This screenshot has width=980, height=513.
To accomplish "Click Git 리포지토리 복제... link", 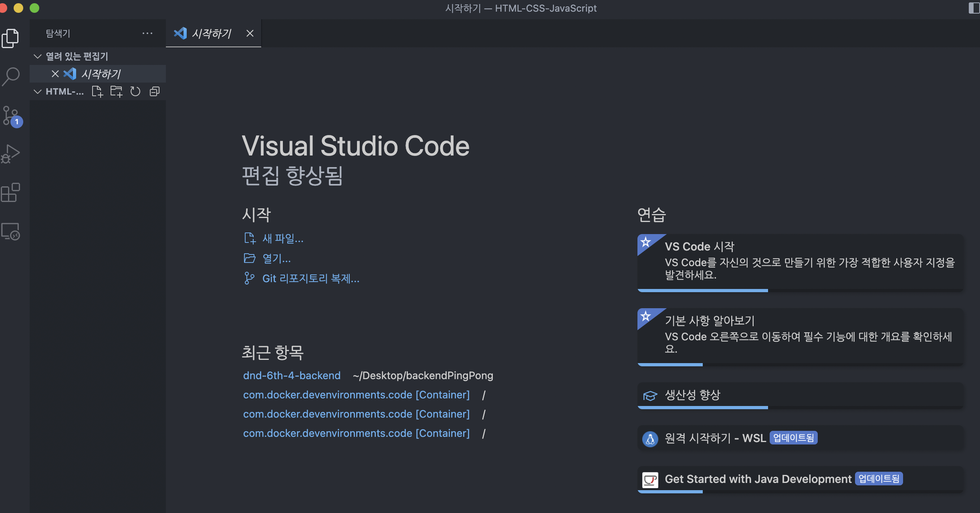I will pyautogui.click(x=311, y=279).
